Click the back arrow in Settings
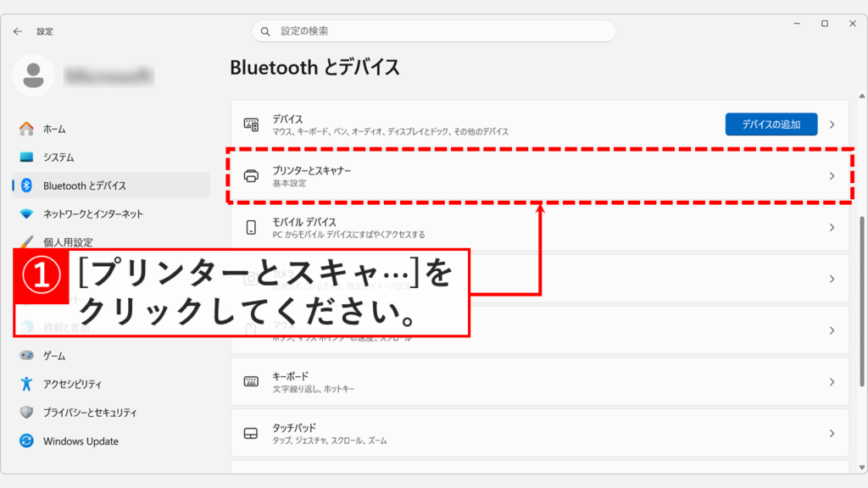Viewport: 868px width, 488px height. coord(18,31)
